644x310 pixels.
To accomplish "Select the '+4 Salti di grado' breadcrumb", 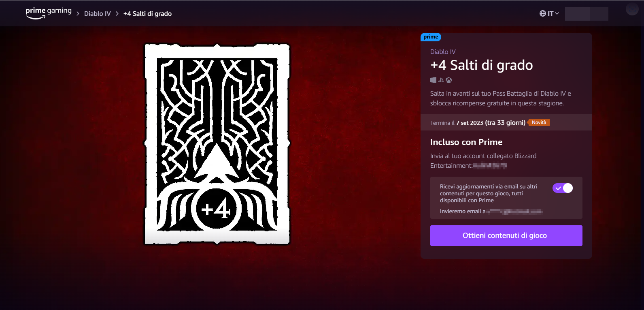I will tap(147, 13).
